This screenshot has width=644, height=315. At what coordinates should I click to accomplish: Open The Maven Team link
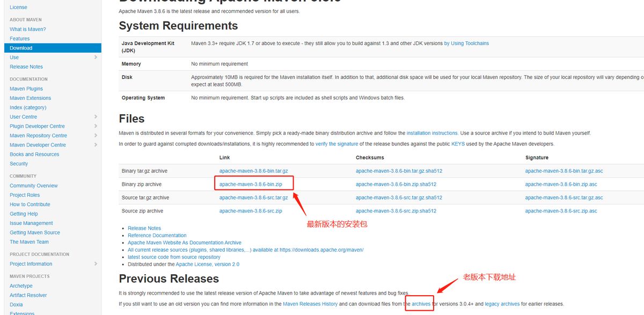coord(29,242)
